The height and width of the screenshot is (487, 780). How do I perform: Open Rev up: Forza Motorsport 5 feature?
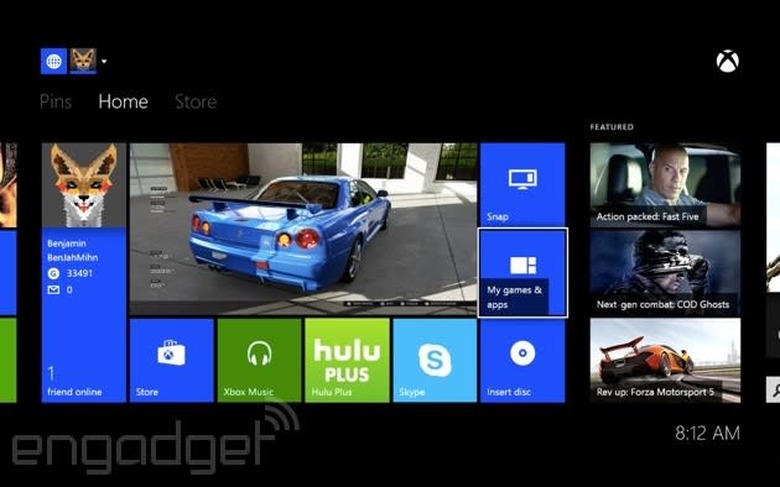click(x=664, y=360)
